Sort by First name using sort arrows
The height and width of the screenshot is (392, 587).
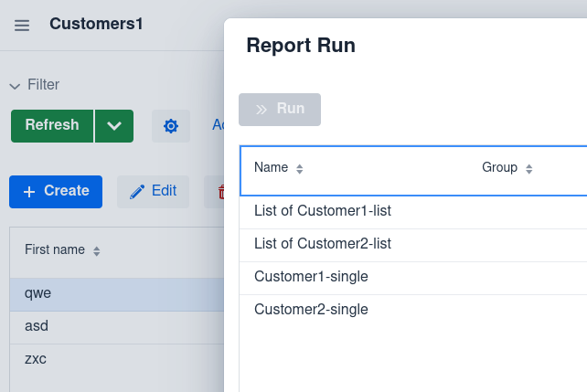pos(97,251)
